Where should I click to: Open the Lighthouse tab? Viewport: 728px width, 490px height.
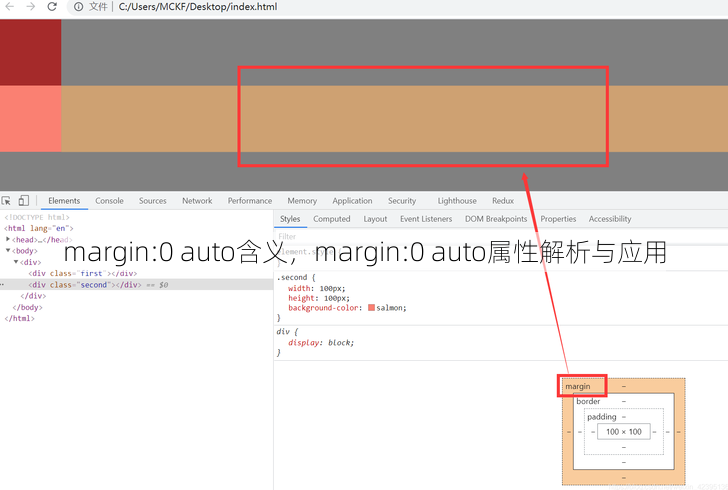457,201
